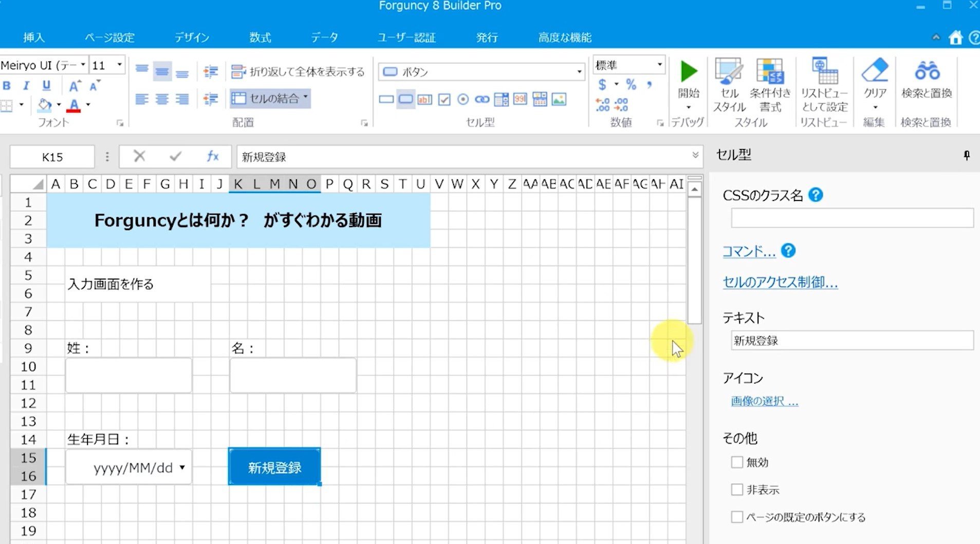
Task: Open the yyyy/MM/dd date picker dropdown
Action: [182, 467]
